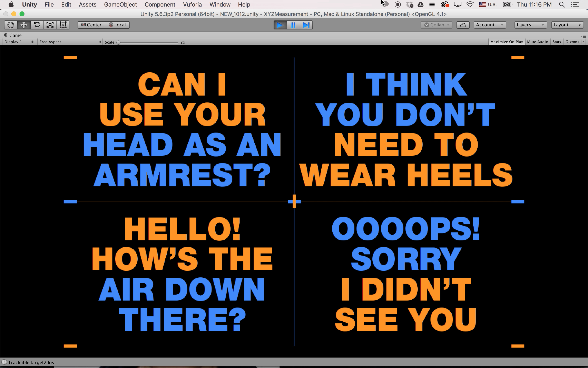The image size is (588, 368).
Task: Open the GameObject menu
Action: [120, 4]
